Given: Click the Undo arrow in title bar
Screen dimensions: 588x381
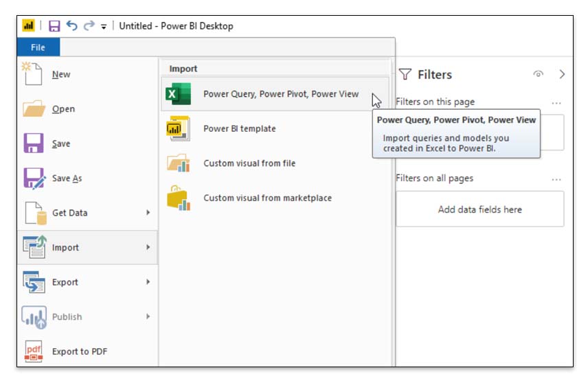Looking at the screenshot, I should 71,25.
